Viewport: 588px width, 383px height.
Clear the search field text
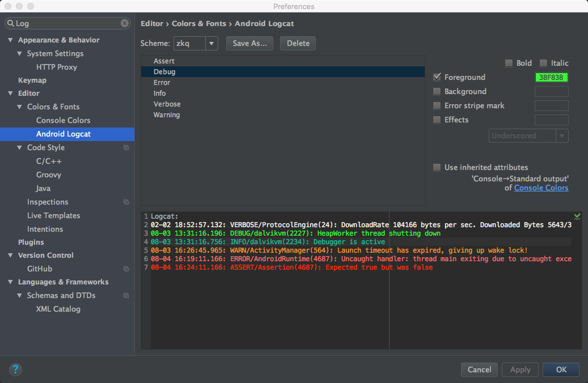click(125, 23)
